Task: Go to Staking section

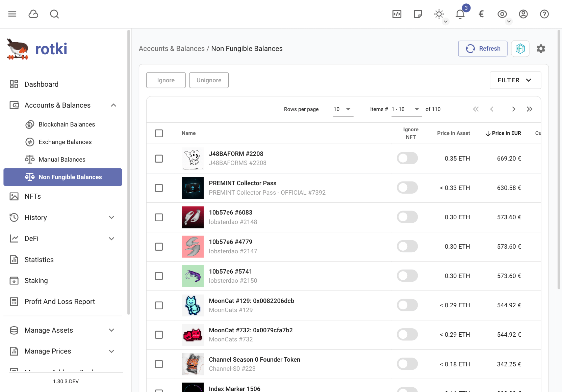Action: tap(62, 281)
